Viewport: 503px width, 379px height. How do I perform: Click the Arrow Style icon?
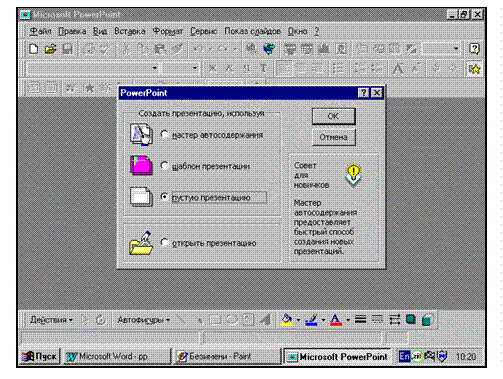coord(394,320)
